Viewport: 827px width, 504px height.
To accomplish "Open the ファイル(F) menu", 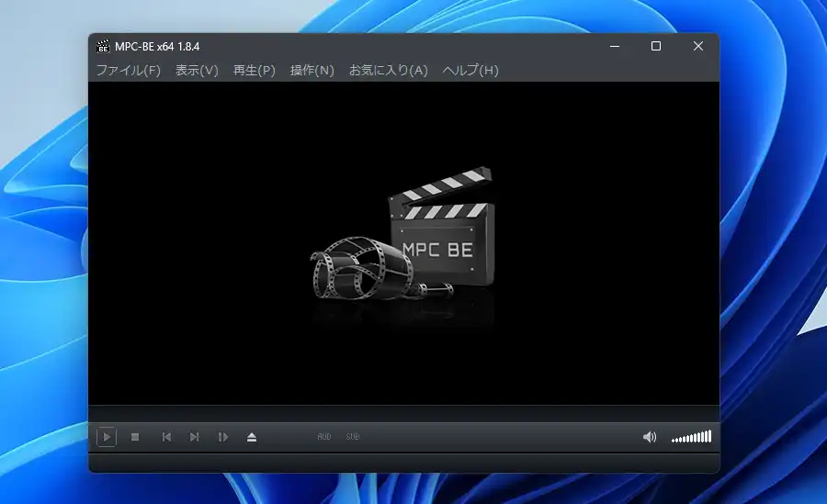I will 128,70.
